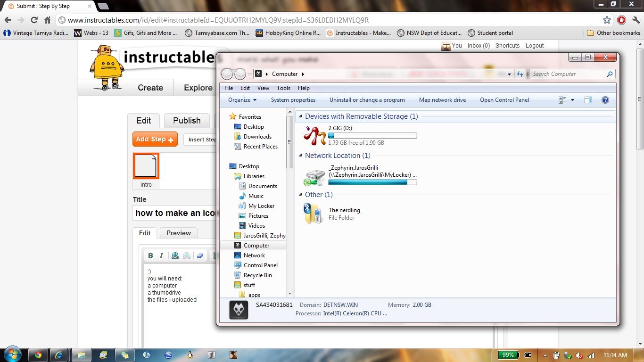This screenshot has width=644, height=362.
Task: Click the eraser remove-format icon in the editor
Action: click(x=200, y=255)
